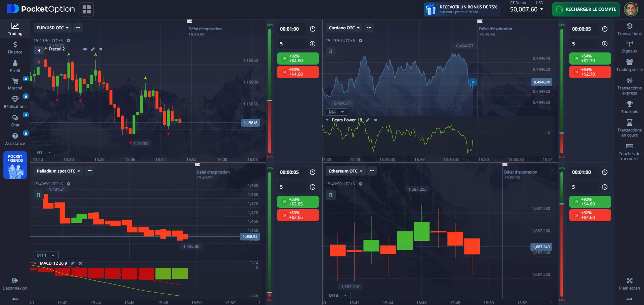Switch to the Finance section
The height and width of the screenshot is (305, 644).
click(x=15, y=47)
